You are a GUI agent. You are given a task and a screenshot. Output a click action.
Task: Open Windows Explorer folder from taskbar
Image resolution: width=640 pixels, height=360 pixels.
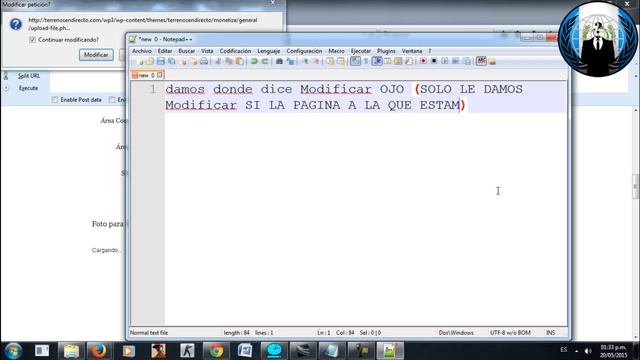(71, 351)
